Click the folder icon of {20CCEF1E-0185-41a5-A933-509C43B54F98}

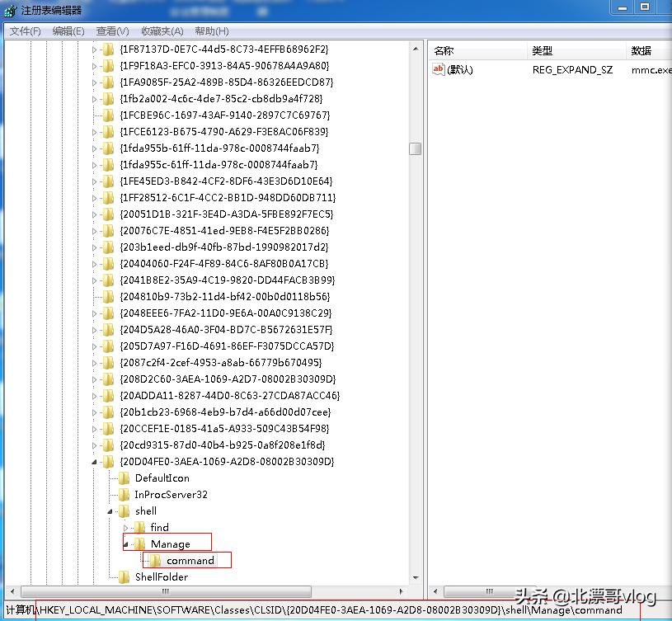(109, 429)
